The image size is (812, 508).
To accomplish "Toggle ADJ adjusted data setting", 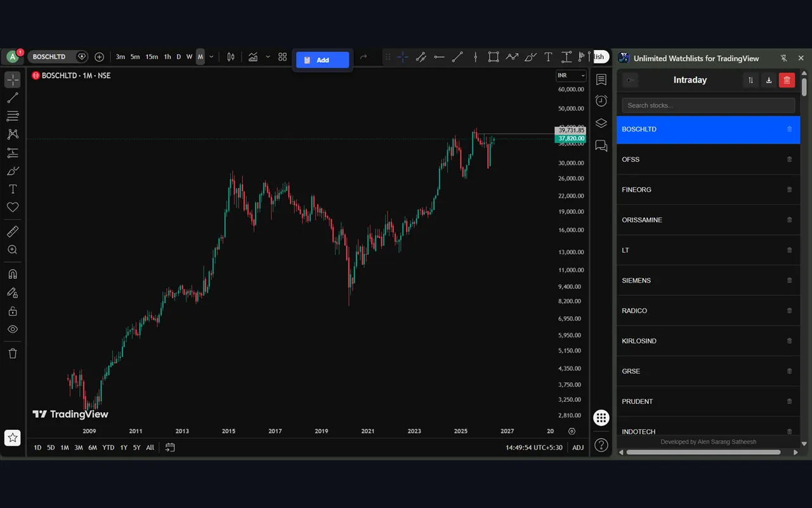I will (578, 448).
